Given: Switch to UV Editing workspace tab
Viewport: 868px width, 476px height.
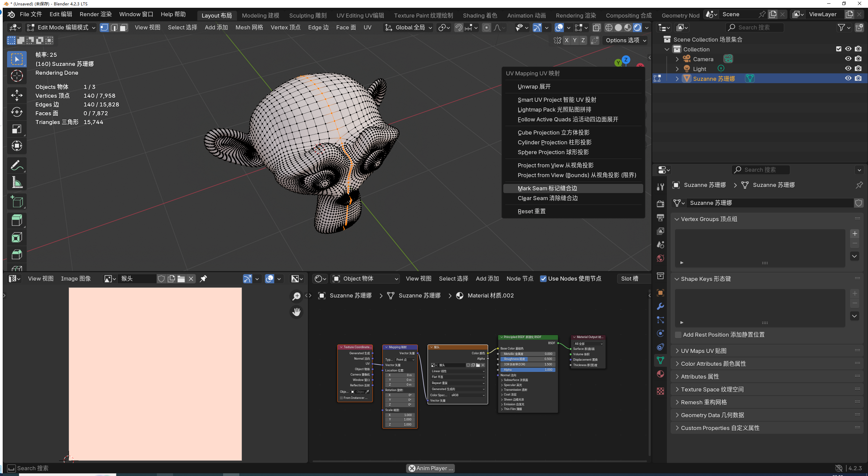Looking at the screenshot, I should 360,16.
